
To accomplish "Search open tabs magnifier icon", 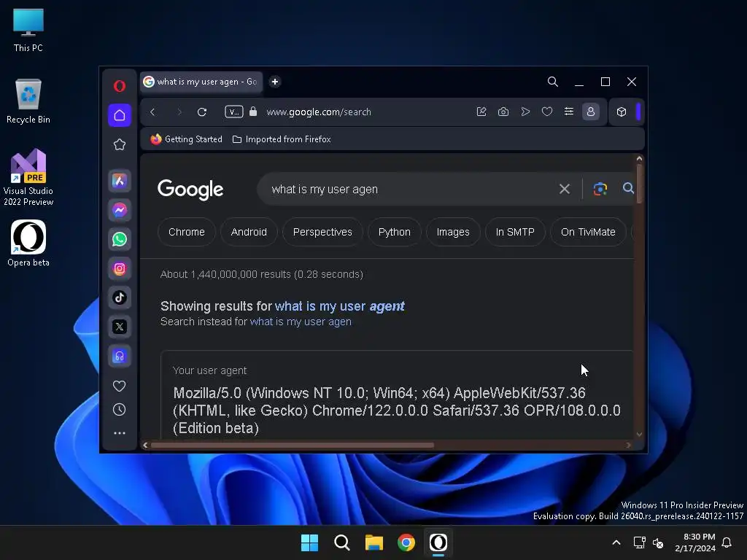I will (553, 82).
